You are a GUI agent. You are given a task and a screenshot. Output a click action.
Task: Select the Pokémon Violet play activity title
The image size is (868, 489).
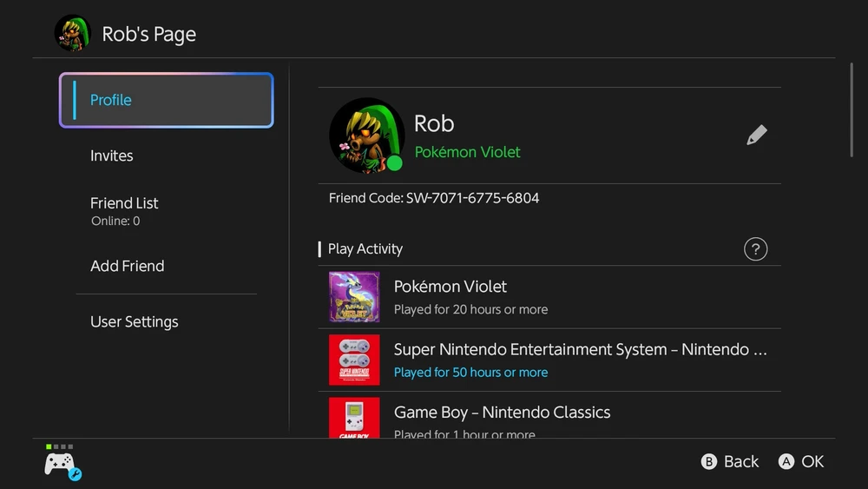click(x=450, y=287)
